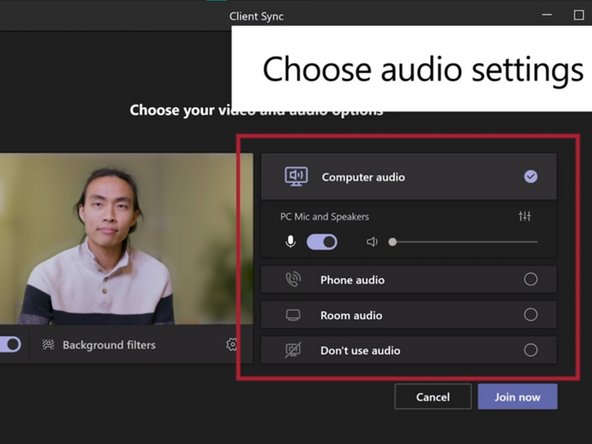Select the Room audio radio button
This screenshot has width=592, height=444.
pos(530,314)
